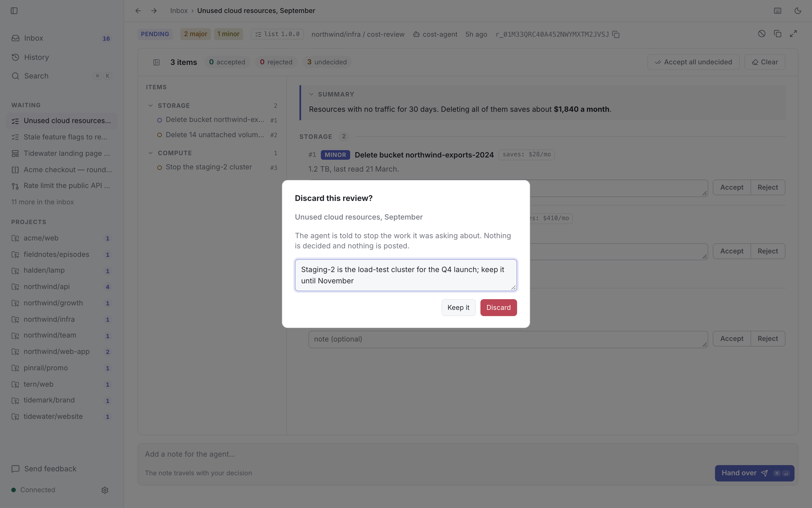The image size is (812, 508).
Task: Click the discard review circle-slash icon
Action: [x=762, y=34]
